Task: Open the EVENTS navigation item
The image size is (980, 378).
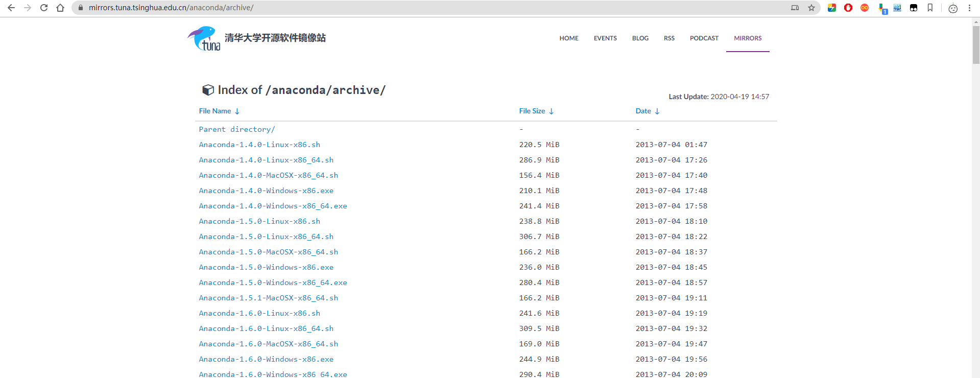Action: (x=605, y=38)
